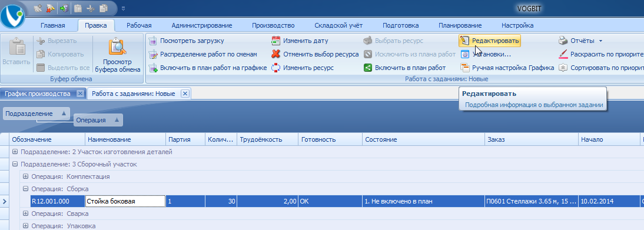
Task: Click the '1. Не включено в план' status cell
Action: coord(423,201)
